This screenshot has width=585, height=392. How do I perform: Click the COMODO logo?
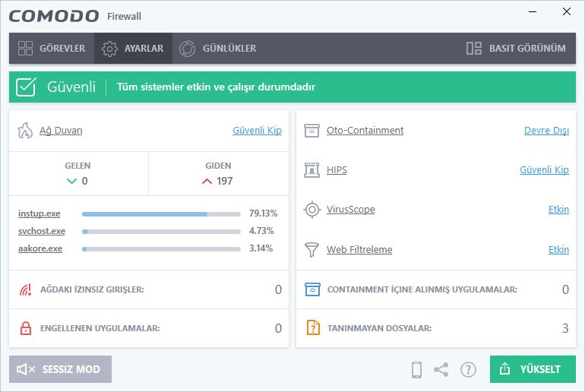(54, 16)
